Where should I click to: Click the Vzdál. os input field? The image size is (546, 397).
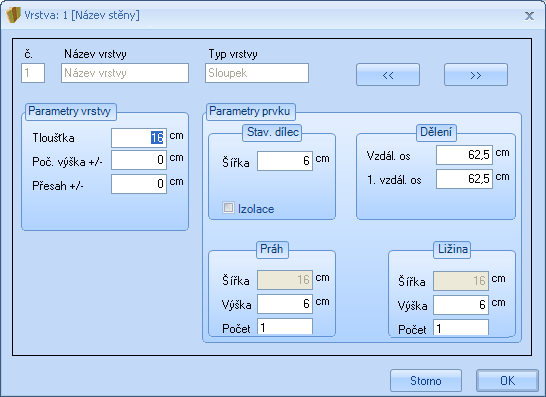click(x=464, y=155)
